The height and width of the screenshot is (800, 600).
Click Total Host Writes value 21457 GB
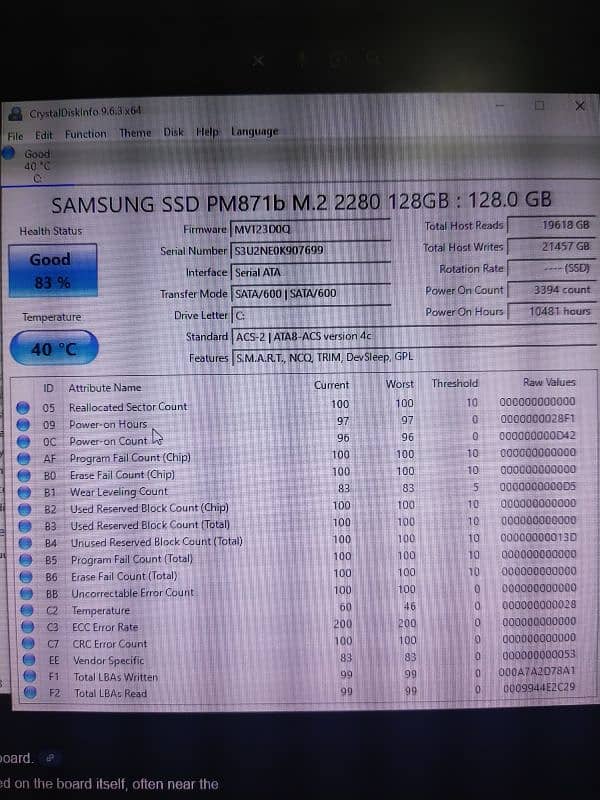point(551,246)
